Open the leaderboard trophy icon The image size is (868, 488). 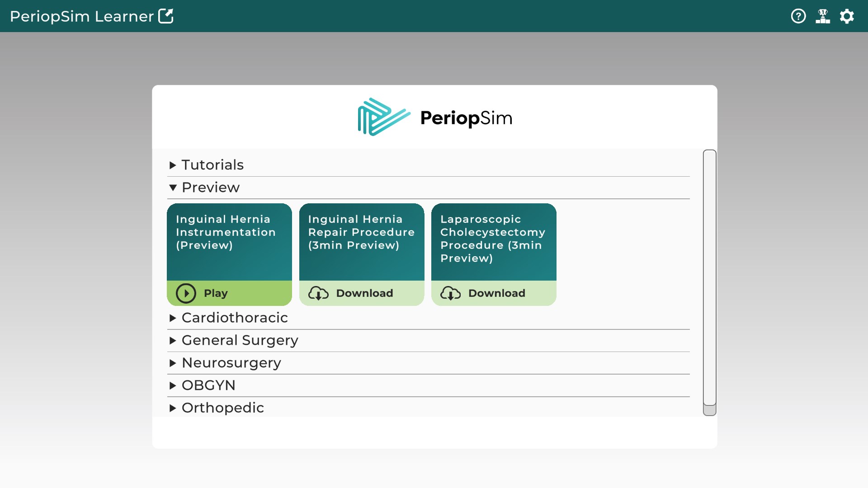click(x=823, y=16)
